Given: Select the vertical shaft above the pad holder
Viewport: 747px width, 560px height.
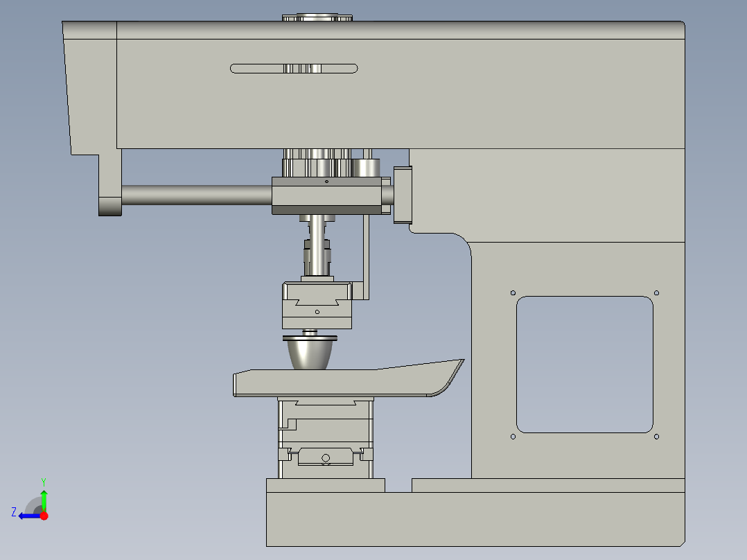Looking at the screenshot, I should pos(317,245).
